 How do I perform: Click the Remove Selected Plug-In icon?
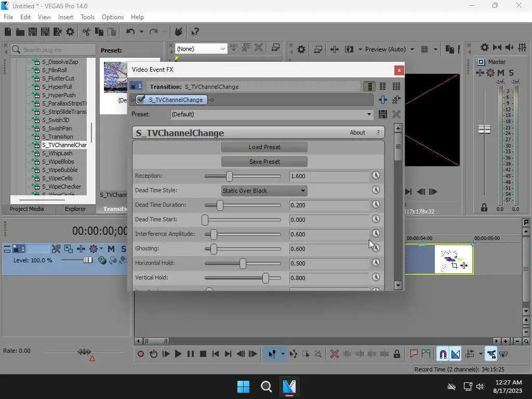pyautogui.click(x=396, y=100)
